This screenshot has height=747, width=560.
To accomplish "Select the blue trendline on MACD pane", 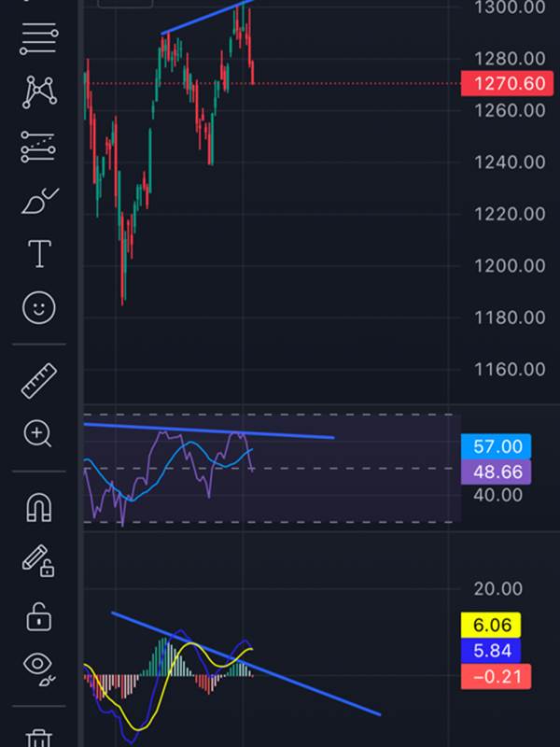I will pos(246,664).
